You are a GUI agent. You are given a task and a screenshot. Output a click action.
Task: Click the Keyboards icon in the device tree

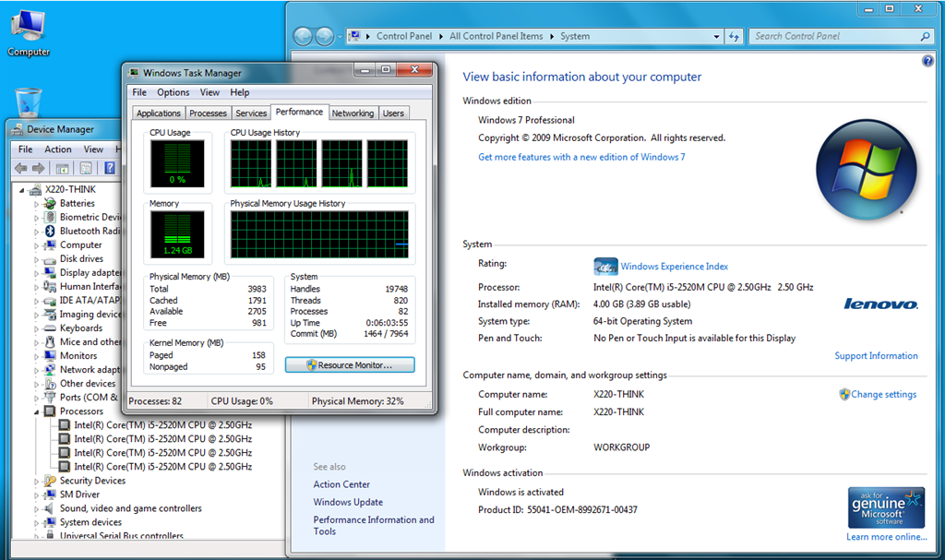50,328
